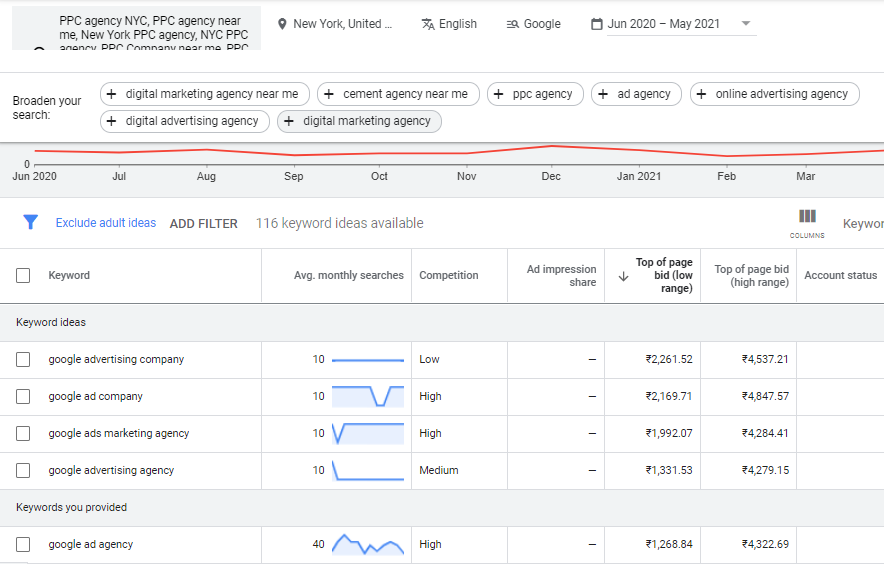
Task: Click the red trend line near Dec
Action: pos(551,146)
